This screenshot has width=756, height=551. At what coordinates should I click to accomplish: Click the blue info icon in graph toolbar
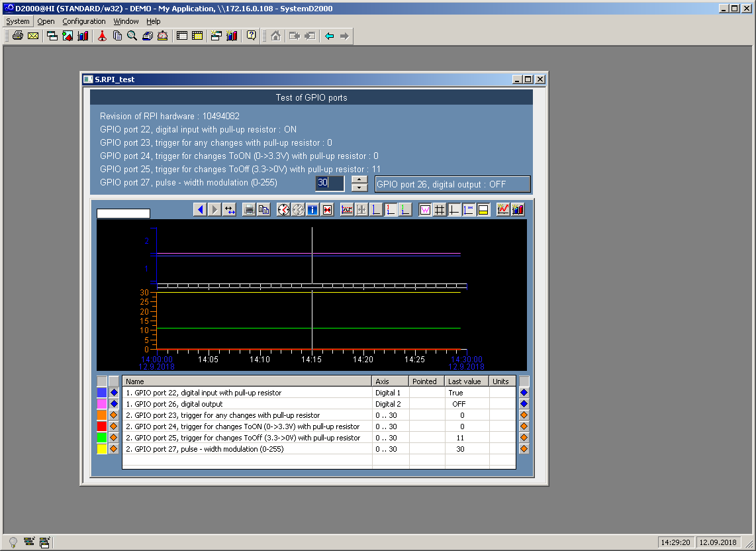(x=312, y=209)
